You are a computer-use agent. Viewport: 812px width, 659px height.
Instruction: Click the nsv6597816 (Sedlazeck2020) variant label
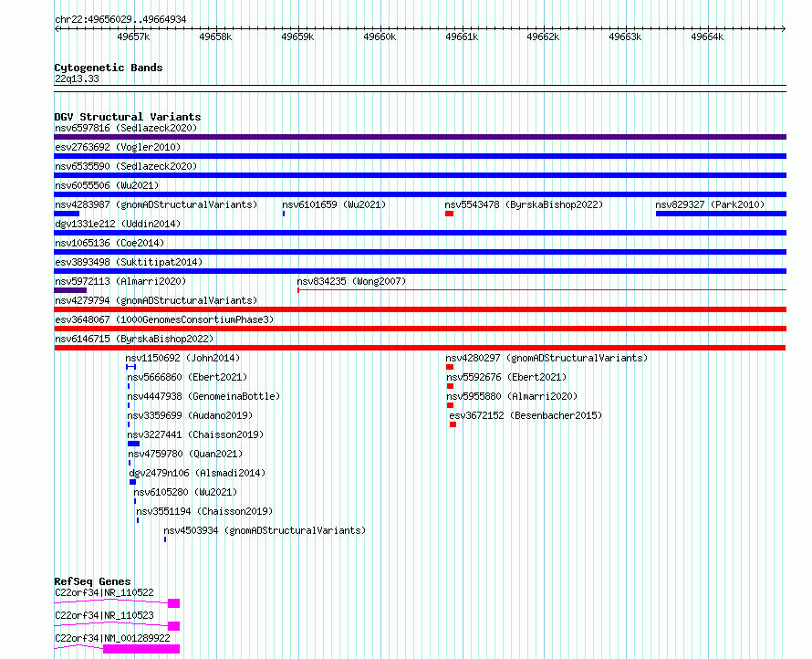(x=126, y=128)
